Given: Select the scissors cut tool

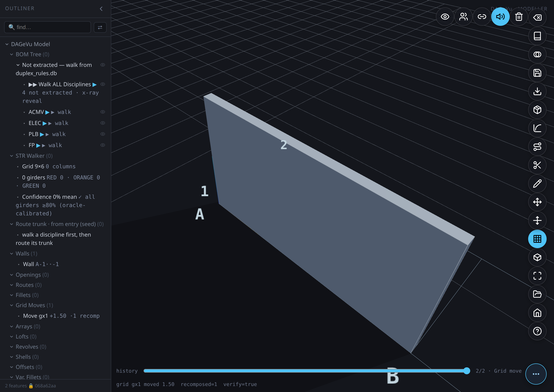Looking at the screenshot, I should [537, 165].
